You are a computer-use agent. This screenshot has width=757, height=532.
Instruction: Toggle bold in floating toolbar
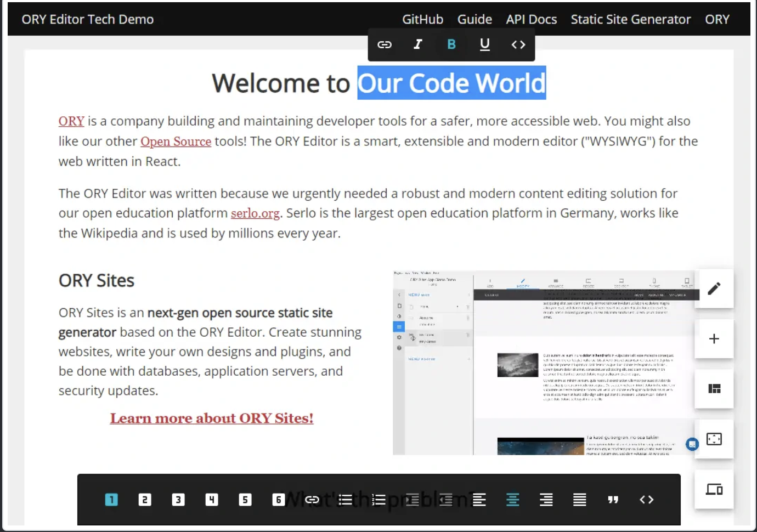(451, 44)
